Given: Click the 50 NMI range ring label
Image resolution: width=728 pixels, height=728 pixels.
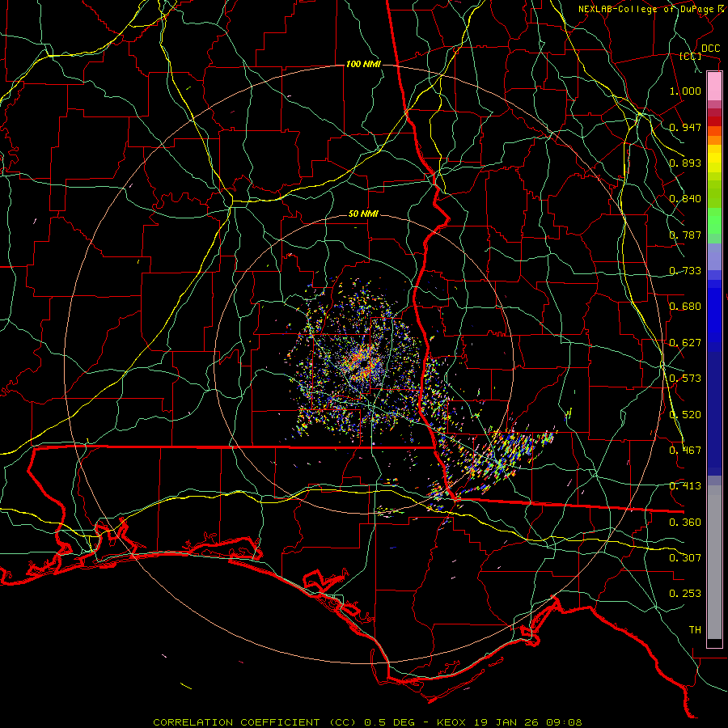Looking at the screenshot, I should (363, 214).
